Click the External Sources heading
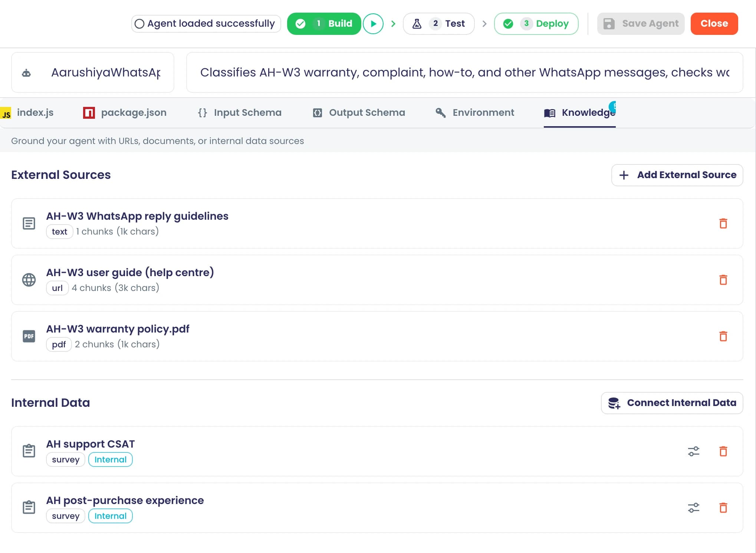 pos(61,175)
